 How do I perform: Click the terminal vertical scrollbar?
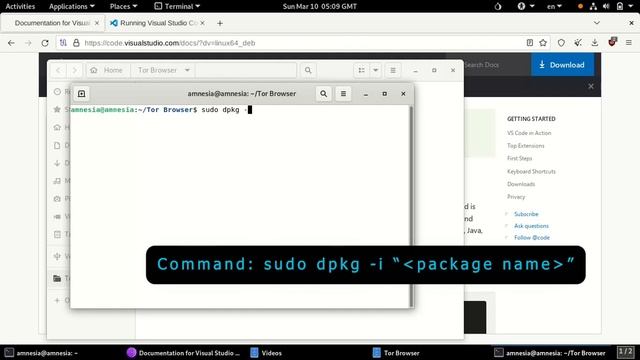[411, 206]
